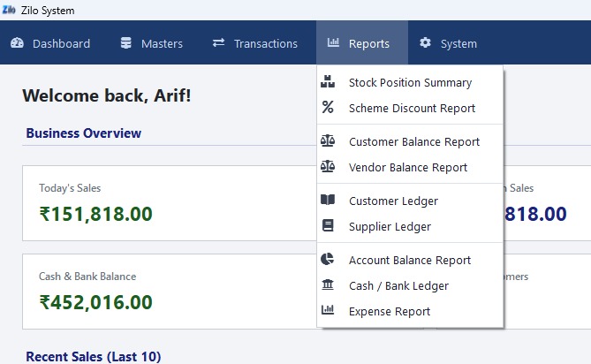Screen dimensions: 591x364
Task: Click the Dashboard gauge icon
Action: coord(17,43)
